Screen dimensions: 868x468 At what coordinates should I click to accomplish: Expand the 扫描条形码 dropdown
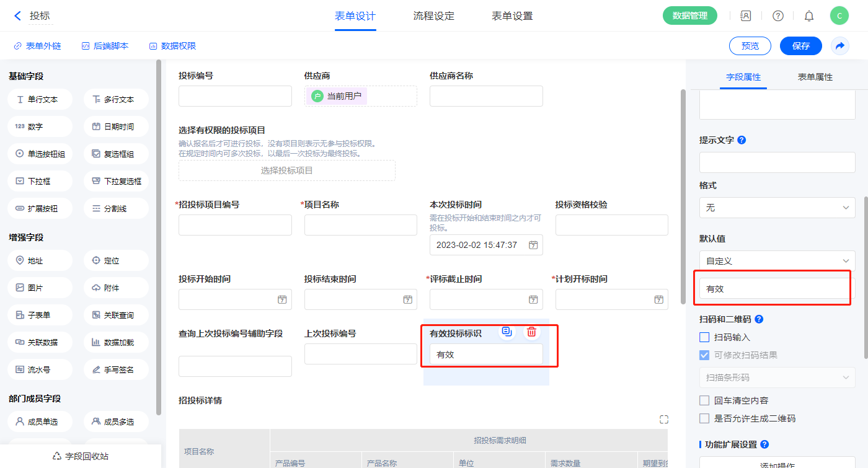click(777, 377)
